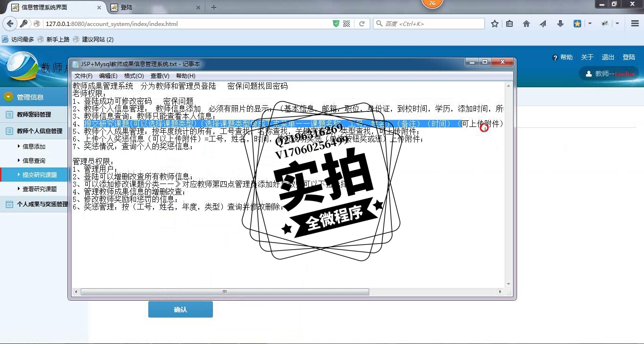Click Notepad horizontal scrollbar left arrow
This screenshot has width=644, height=344.
tap(76, 292)
